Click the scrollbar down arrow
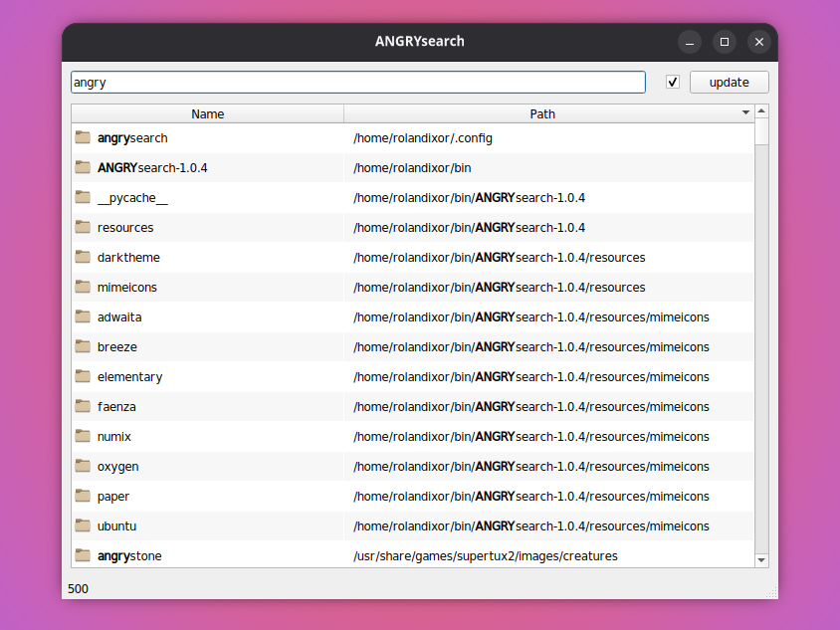840x630 pixels. [761, 559]
